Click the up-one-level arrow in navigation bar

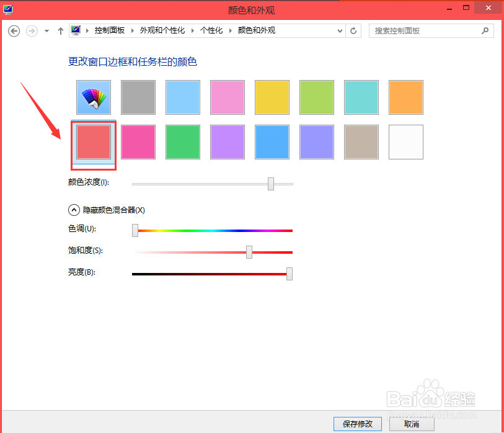click(x=60, y=30)
